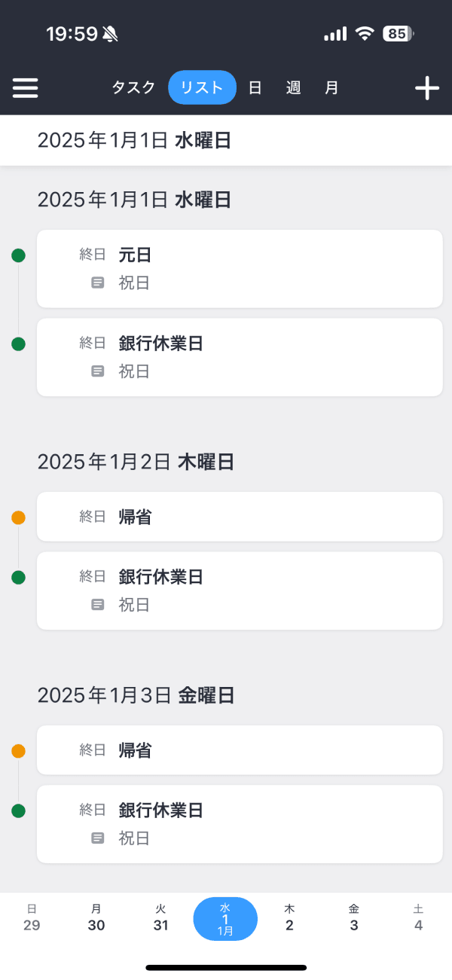Open the hamburger navigation menu
This screenshot has width=452, height=980.
pos(25,88)
